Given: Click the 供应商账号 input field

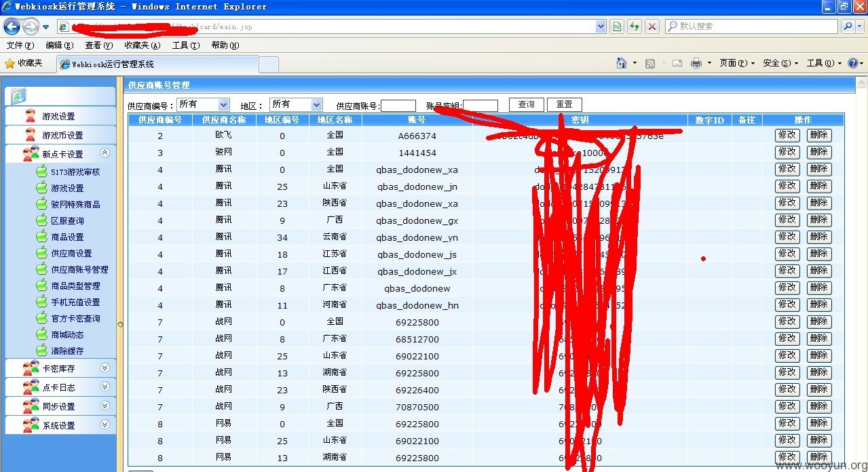Looking at the screenshot, I should (x=398, y=105).
